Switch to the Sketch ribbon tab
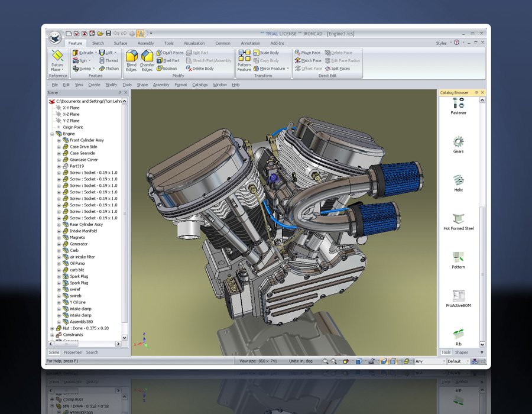Image resolution: width=532 pixels, height=414 pixels. point(98,43)
